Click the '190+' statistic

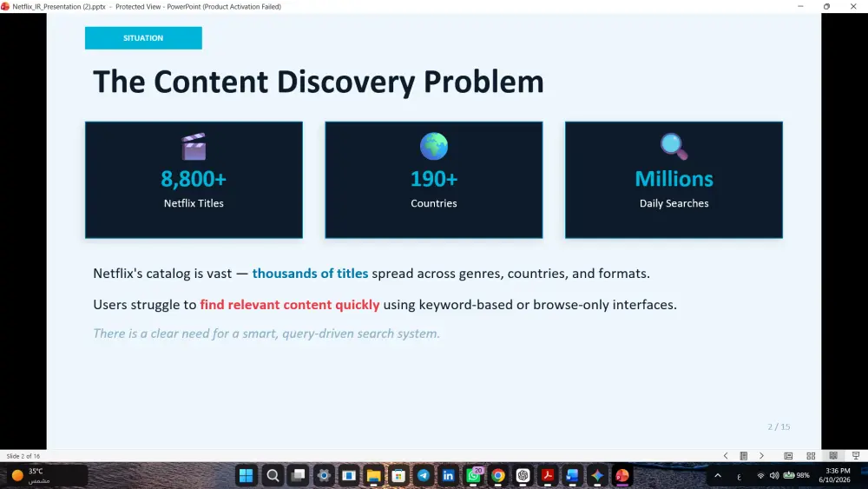click(434, 179)
